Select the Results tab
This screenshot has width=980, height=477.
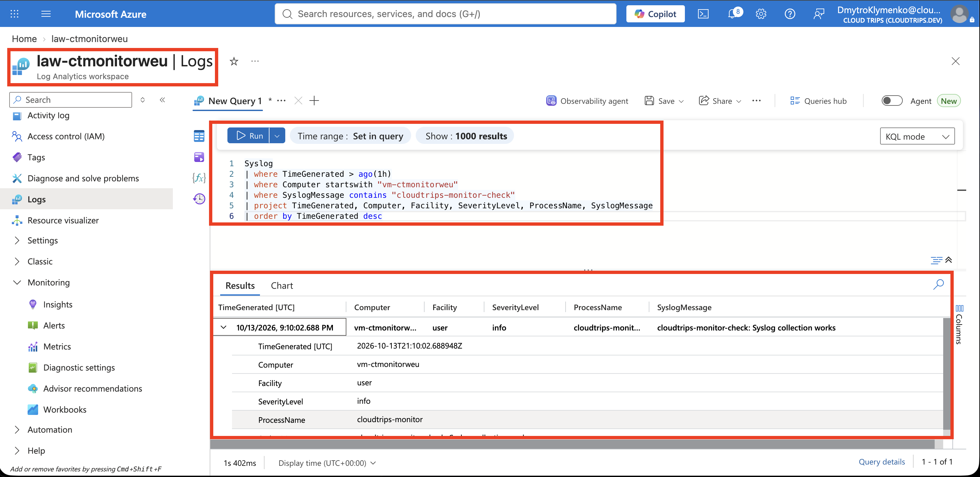coord(240,285)
